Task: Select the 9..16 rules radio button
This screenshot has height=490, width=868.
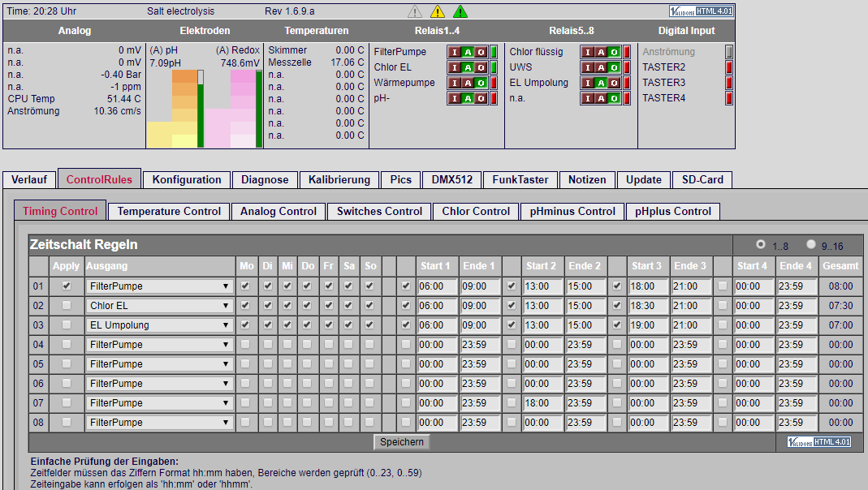Action: coord(811,244)
